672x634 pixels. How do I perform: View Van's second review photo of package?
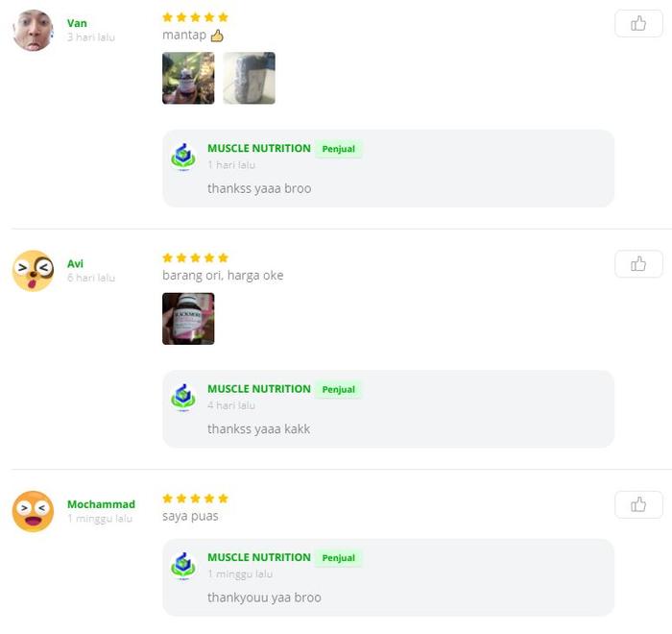[x=249, y=78]
